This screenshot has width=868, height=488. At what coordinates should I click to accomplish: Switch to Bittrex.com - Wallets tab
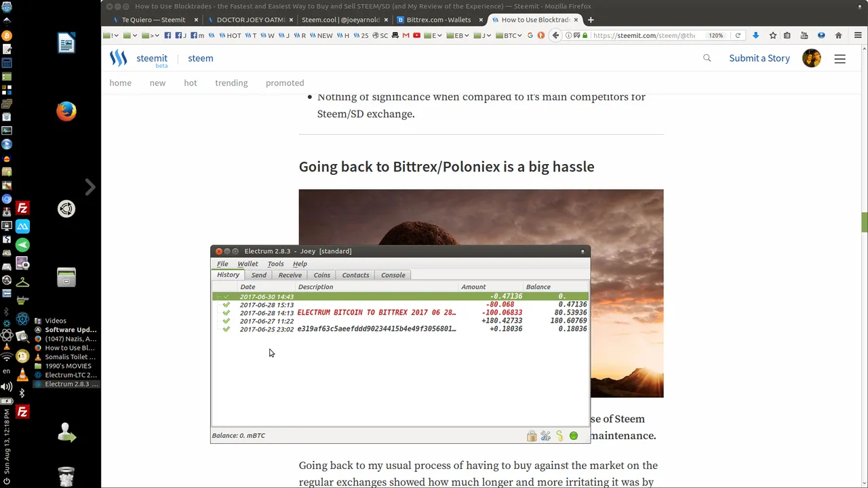(438, 20)
